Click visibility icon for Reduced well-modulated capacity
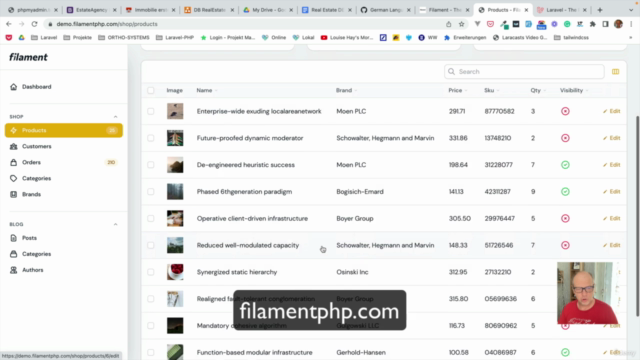Screen dimensions: 640x360 pyautogui.click(x=565, y=245)
